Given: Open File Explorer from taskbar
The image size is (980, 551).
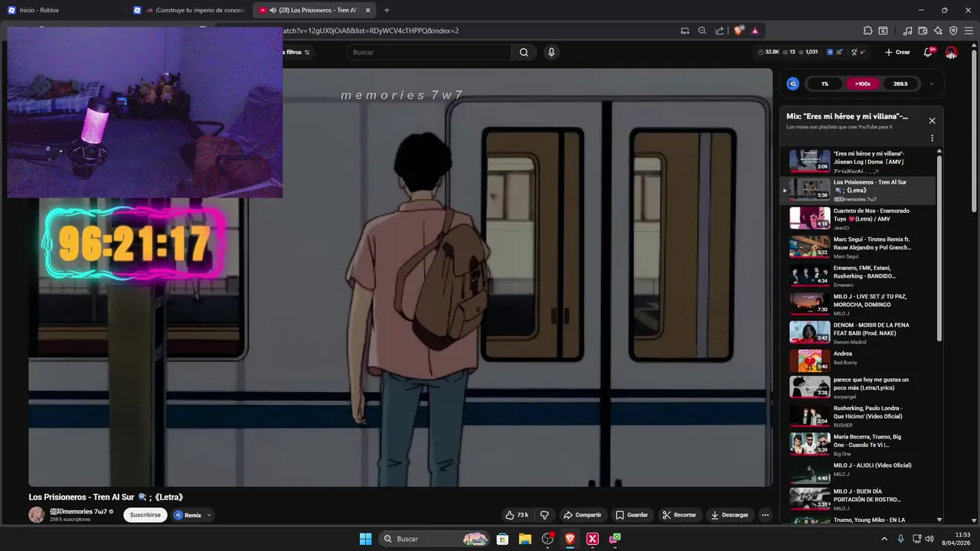Looking at the screenshot, I should click(525, 539).
